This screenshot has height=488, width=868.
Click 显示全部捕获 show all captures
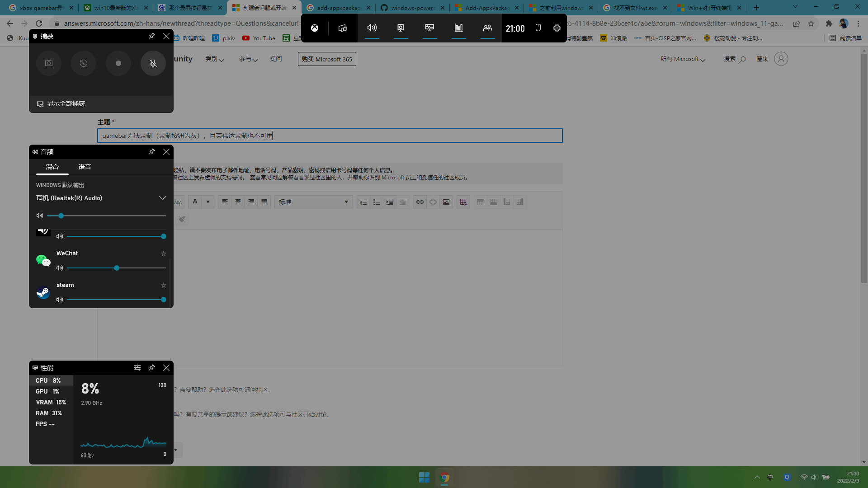click(x=66, y=104)
